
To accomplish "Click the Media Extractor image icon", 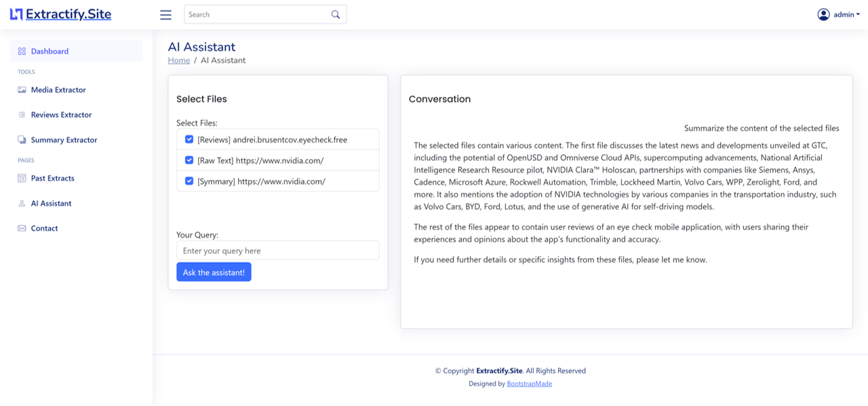I will [22, 90].
